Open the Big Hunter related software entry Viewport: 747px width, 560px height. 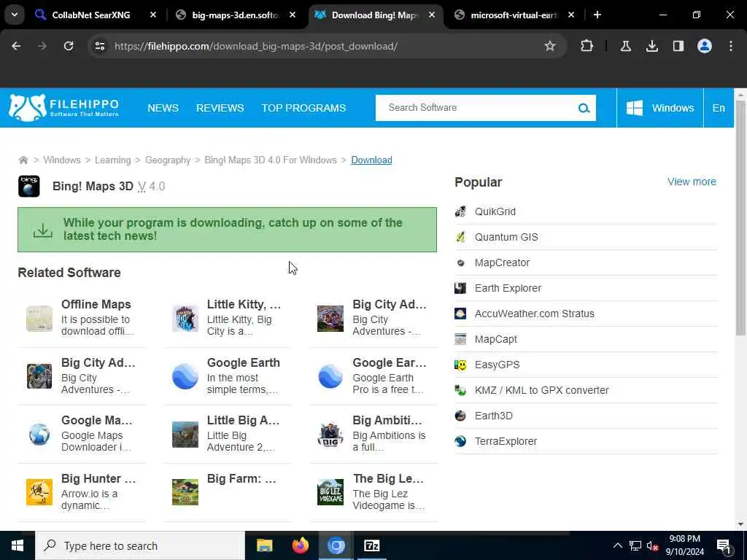(82, 491)
